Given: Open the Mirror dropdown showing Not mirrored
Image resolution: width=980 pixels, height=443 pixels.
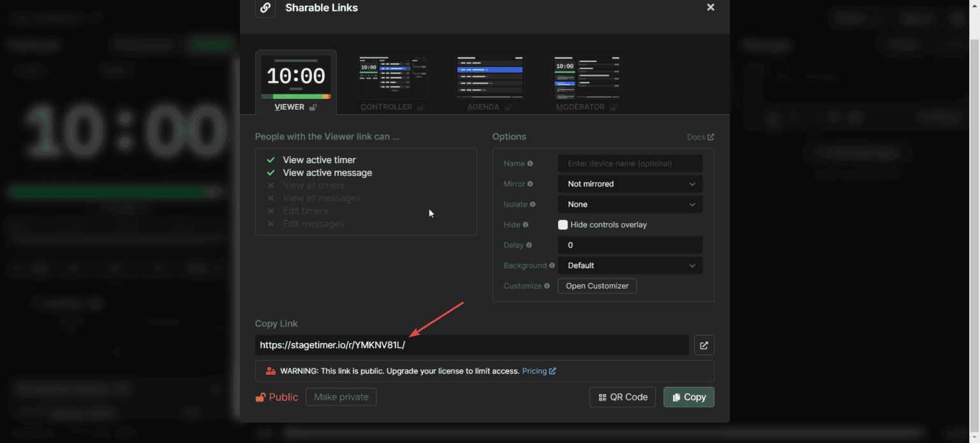Looking at the screenshot, I should click(x=629, y=184).
